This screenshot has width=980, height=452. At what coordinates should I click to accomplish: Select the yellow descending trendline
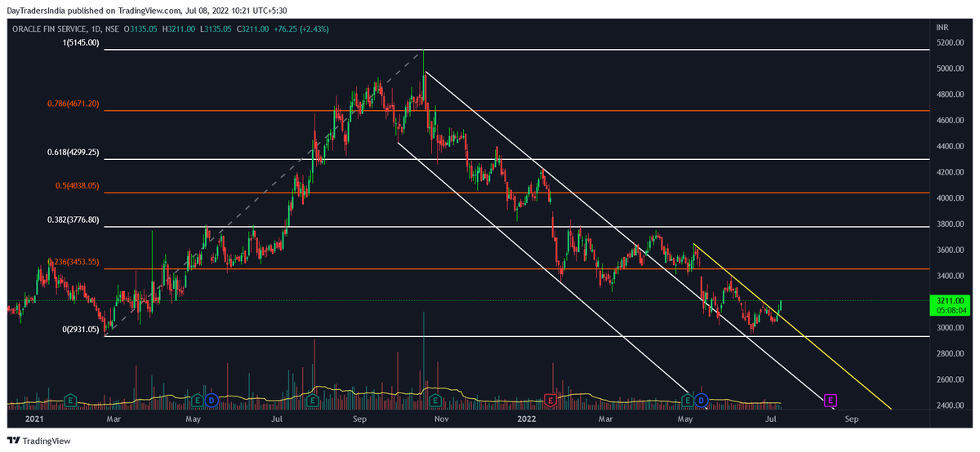coord(792,326)
